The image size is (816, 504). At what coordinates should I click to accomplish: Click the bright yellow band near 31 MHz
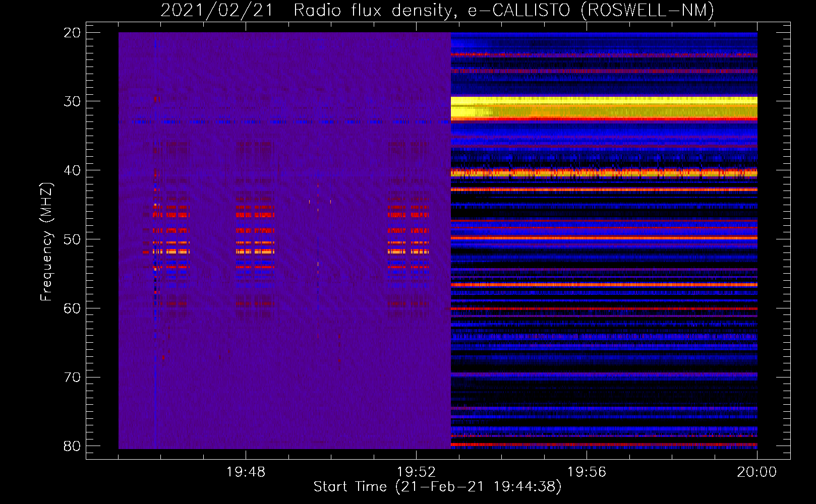coord(604,108)
